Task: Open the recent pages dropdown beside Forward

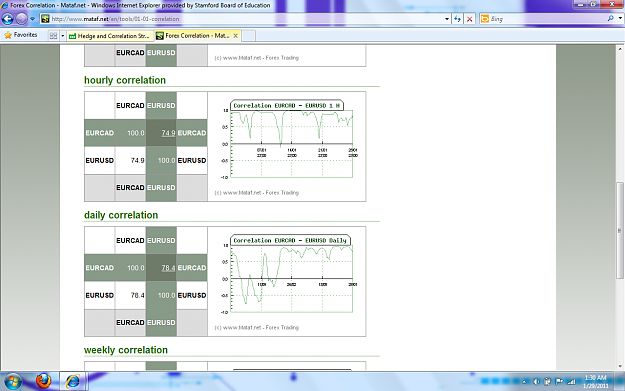Action: [x=33, y=19]
